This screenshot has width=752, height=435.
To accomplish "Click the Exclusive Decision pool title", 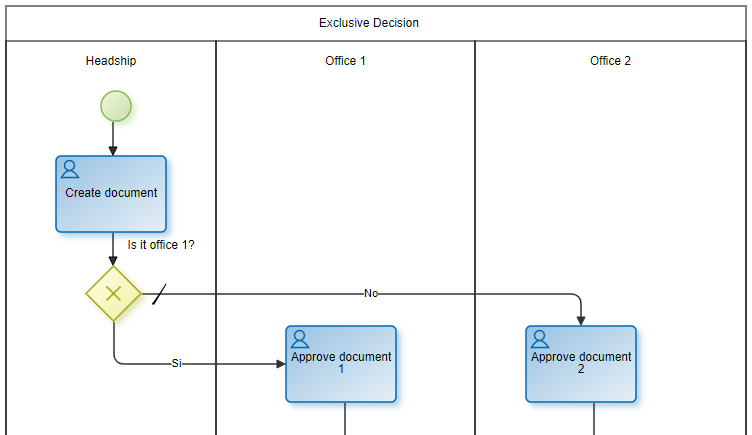I will coord(369,23).
